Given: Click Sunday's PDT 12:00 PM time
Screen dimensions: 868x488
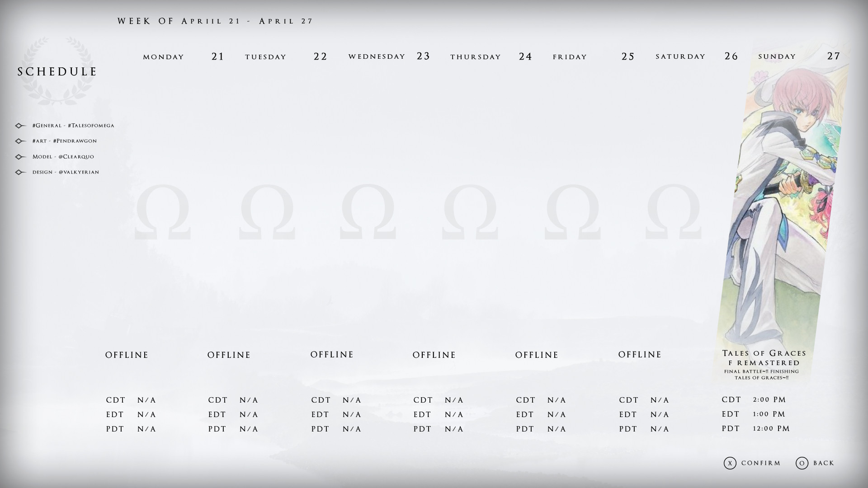Looking at the screenshot, I should 756,429.
